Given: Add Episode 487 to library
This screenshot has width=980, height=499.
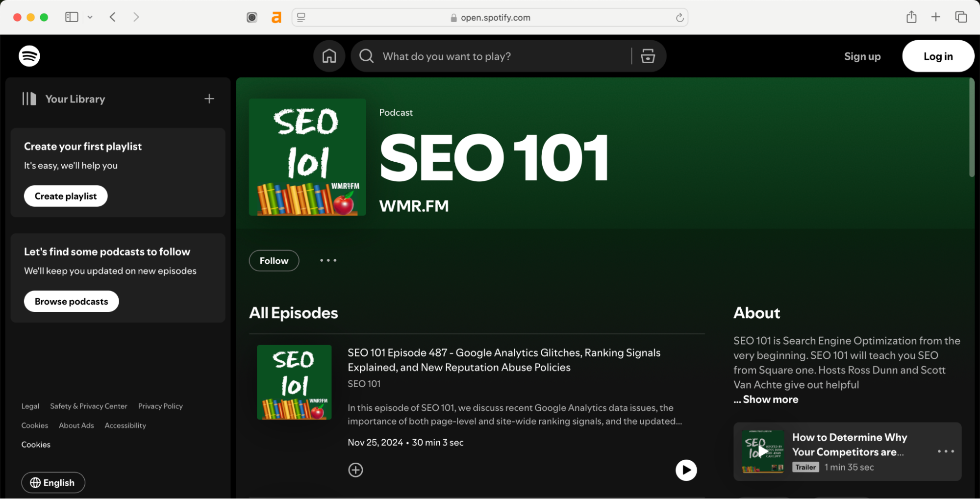Looking at the screenshot, I should pos(355,470).
